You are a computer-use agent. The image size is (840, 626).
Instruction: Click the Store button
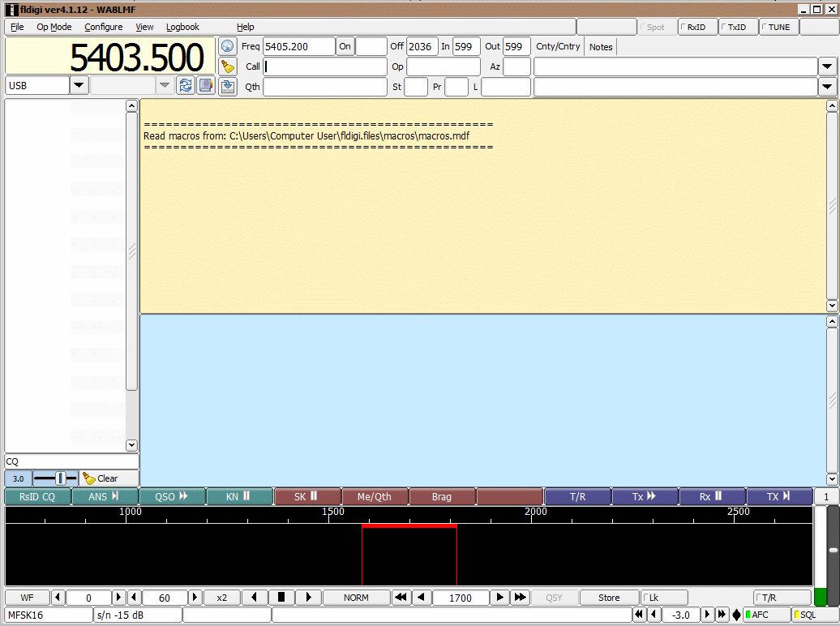click(x=609, y=597)
